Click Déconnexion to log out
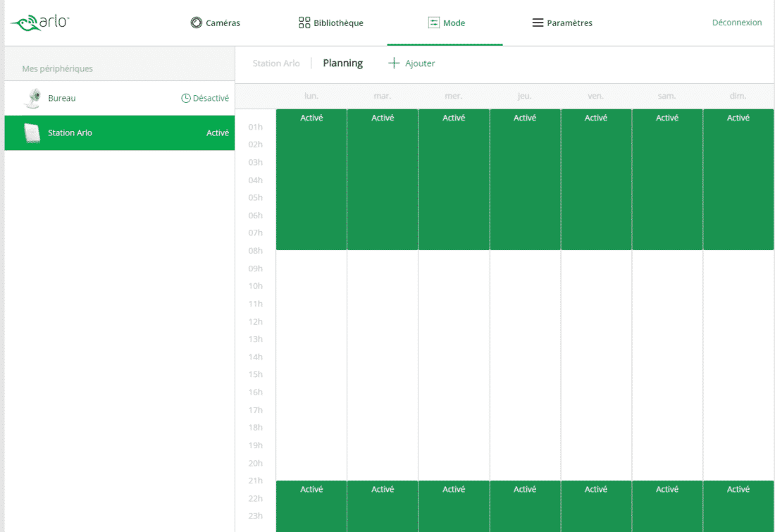Image resolution: width=775 pixels, height=532 pixels. tap(736, 23)
